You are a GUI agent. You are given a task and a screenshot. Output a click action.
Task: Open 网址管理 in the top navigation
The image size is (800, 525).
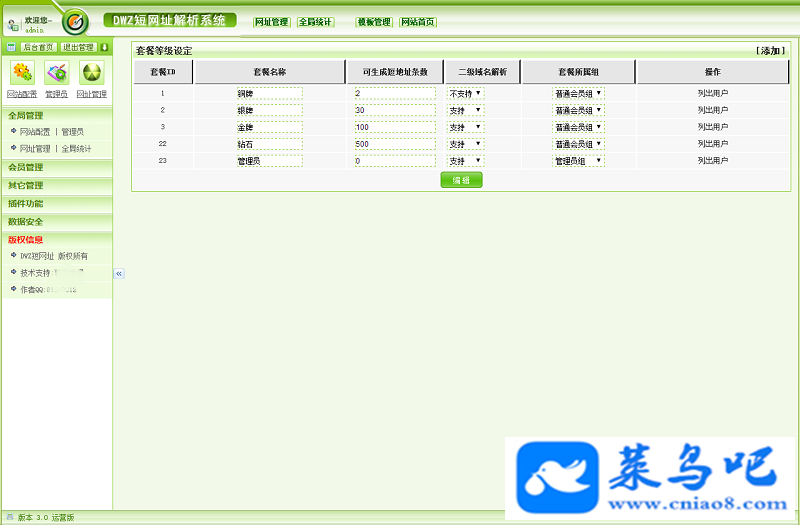point(272,22)
